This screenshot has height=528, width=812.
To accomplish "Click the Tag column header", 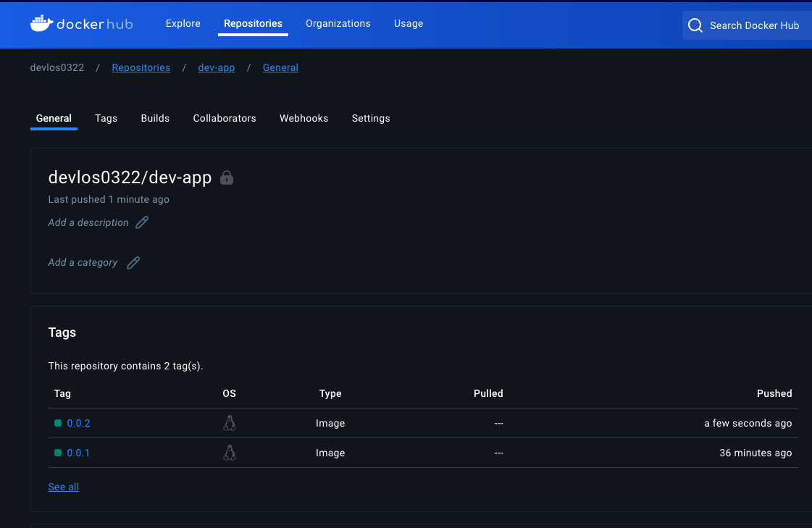I will tap(62, 393).
